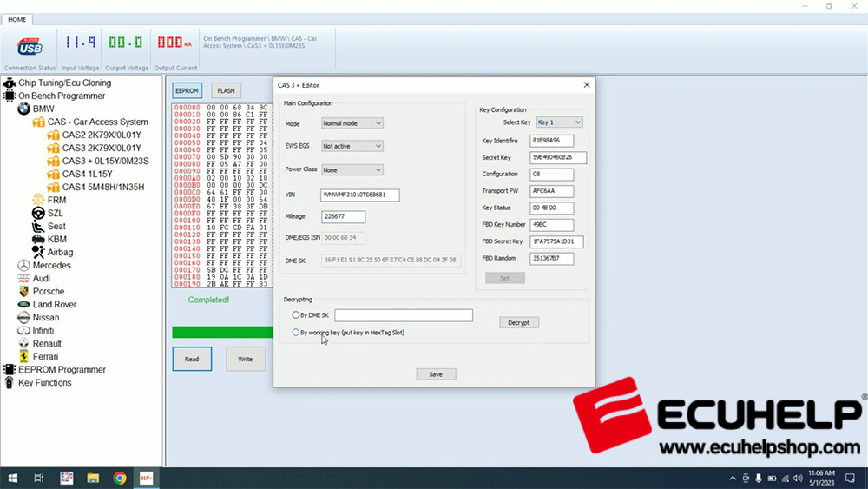Click the Audi rings icon
The width and height of the screenshot is (868, 489).
[x=23, y=278]
